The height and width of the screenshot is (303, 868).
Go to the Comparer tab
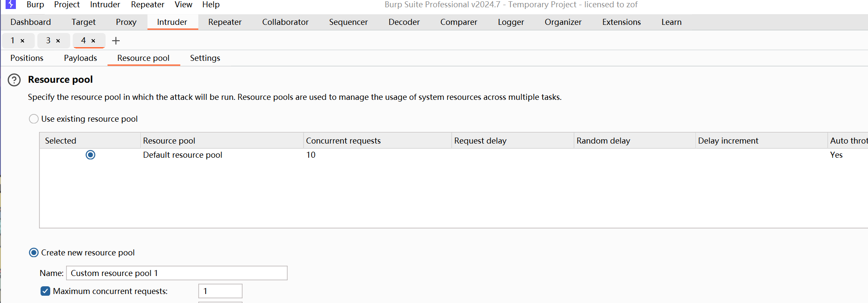click(459, 22)
